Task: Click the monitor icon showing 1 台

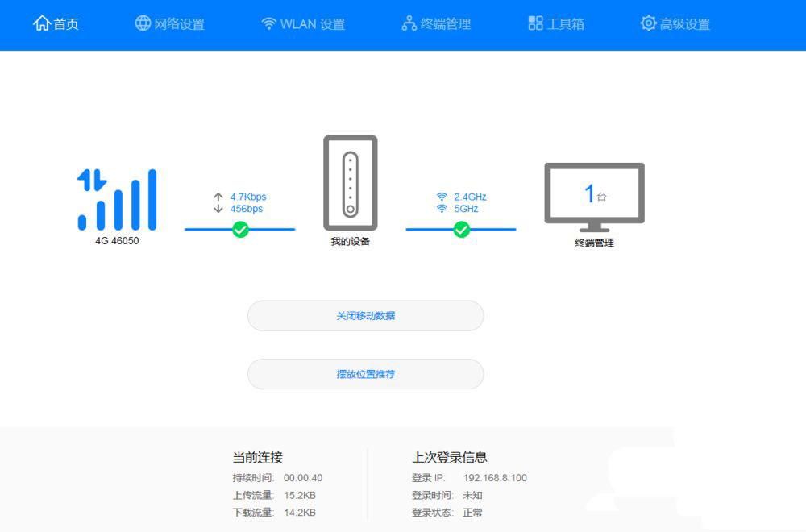Action: [594, 197]
